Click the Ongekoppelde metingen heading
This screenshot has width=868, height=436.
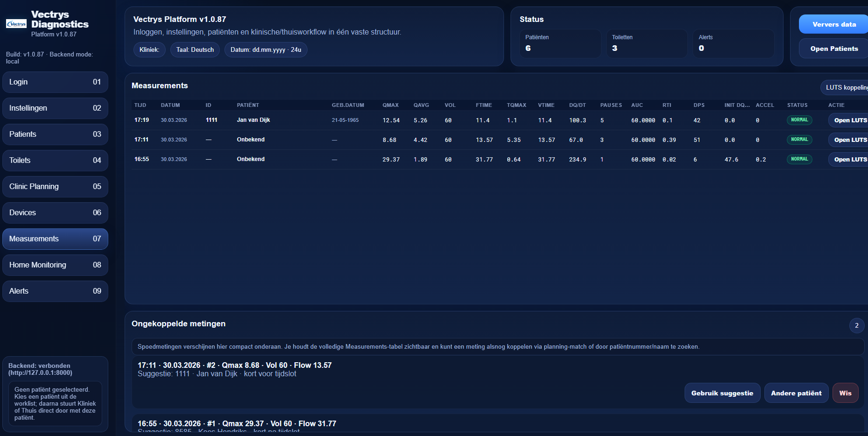click(x=178, y=324)
